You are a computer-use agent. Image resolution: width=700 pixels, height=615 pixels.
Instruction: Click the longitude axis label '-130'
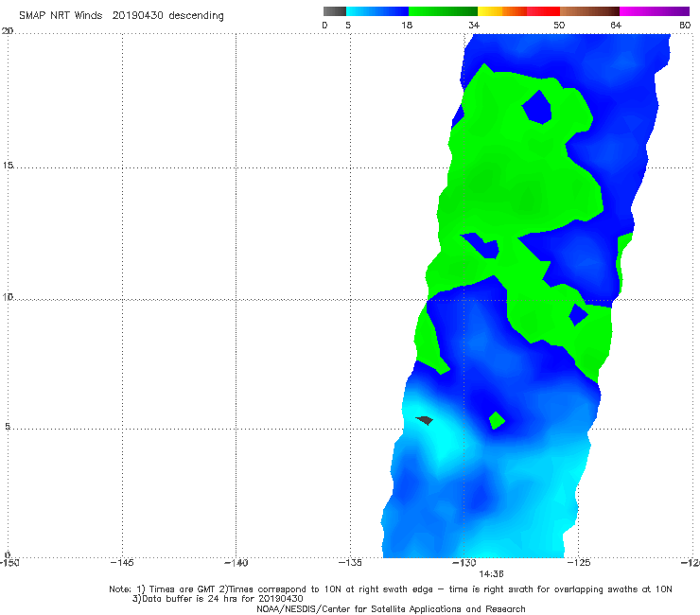pos(464,563)
